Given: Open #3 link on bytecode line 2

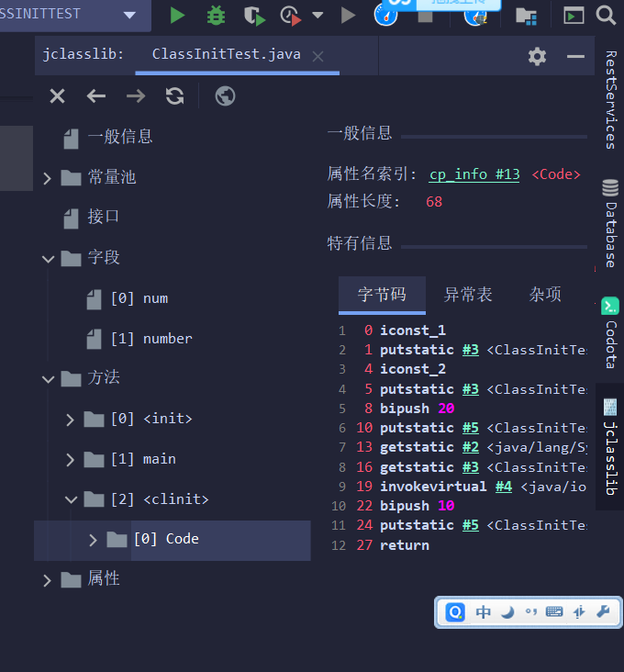Looking at the screenshot, I should 471,350.
